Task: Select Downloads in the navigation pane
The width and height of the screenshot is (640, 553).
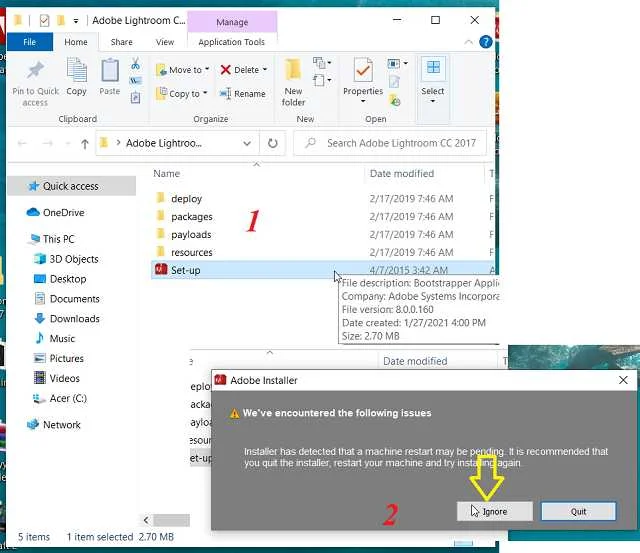Action: point(75,319)
